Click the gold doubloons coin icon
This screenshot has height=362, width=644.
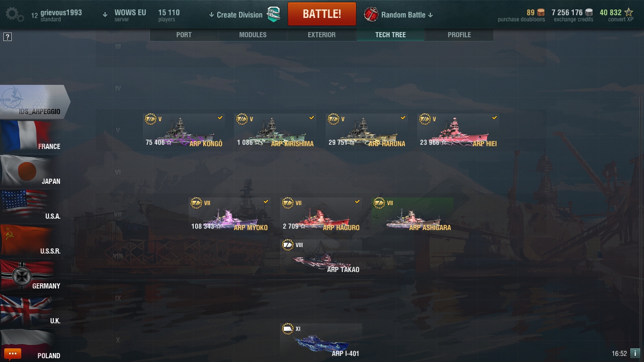pos(541,13)
